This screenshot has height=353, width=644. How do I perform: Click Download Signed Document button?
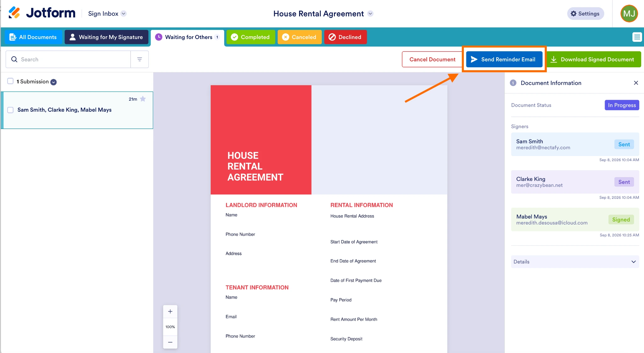tap(594, 59)
